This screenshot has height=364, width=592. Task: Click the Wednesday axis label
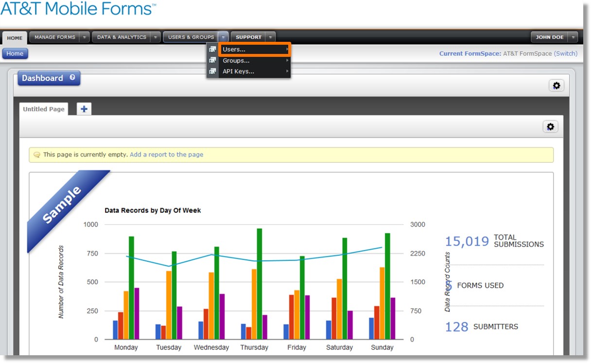coord(211,347)
